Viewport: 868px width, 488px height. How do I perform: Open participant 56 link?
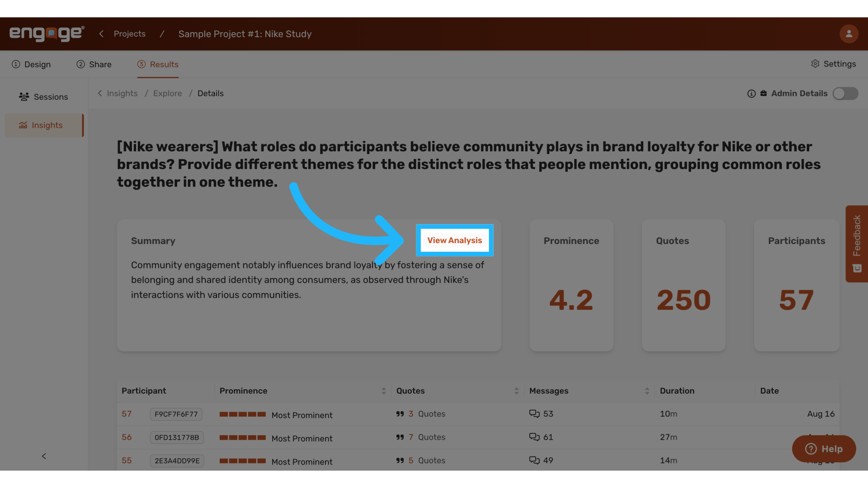click(127, 437)
